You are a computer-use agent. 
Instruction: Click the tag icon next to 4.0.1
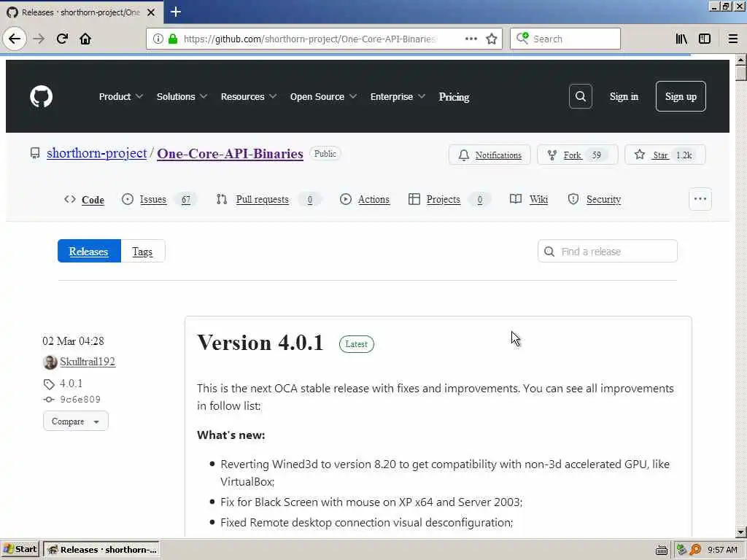pos(49,384)
